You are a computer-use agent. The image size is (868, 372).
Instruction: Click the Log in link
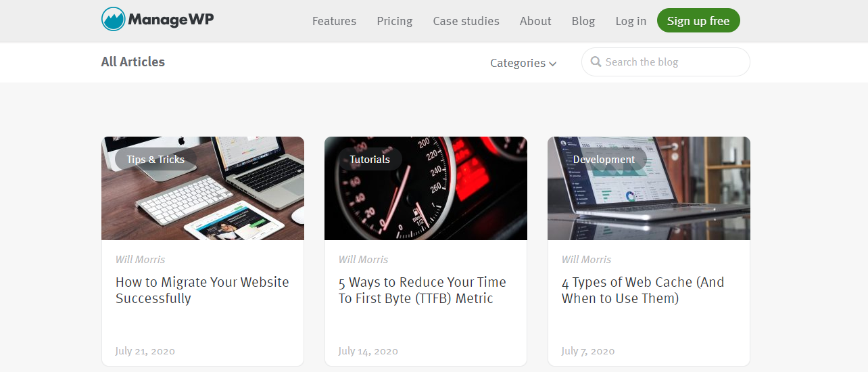631,21
